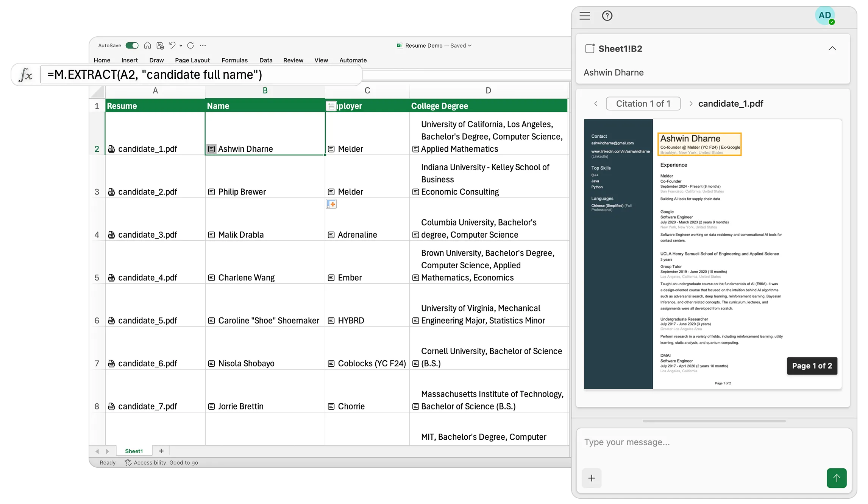Send message with the green arrow button
Screen dimensions: 868x504
coord(837,478)
